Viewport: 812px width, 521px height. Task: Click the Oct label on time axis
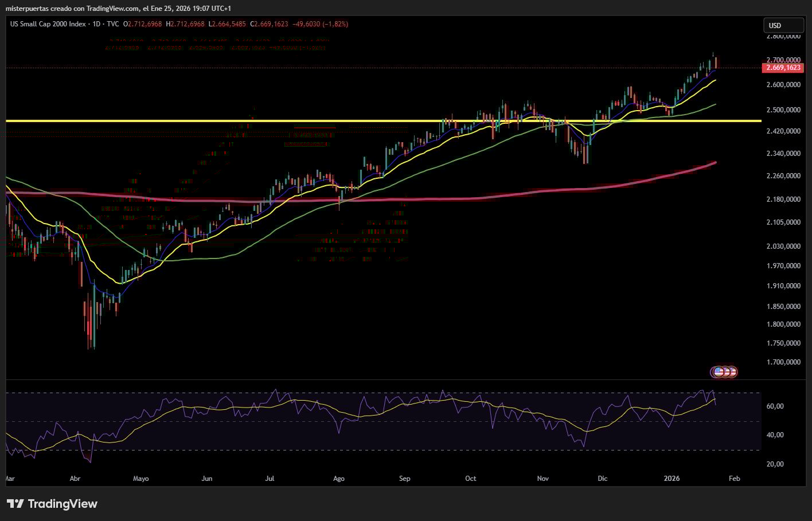[471, 479]
